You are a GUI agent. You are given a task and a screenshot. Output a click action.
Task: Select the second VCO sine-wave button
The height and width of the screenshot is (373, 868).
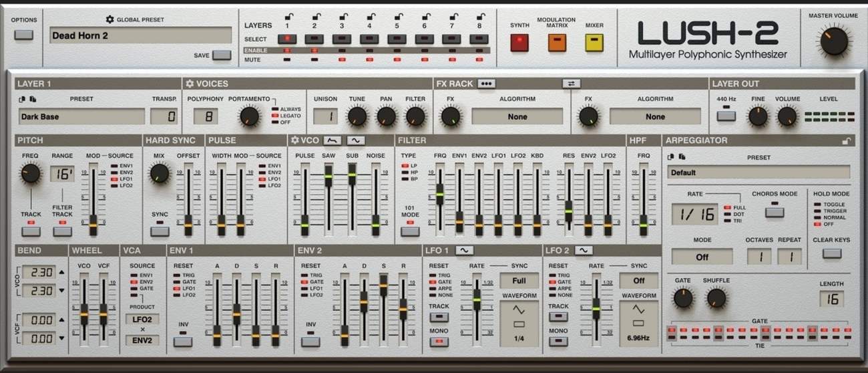click(x=356, y=140)
